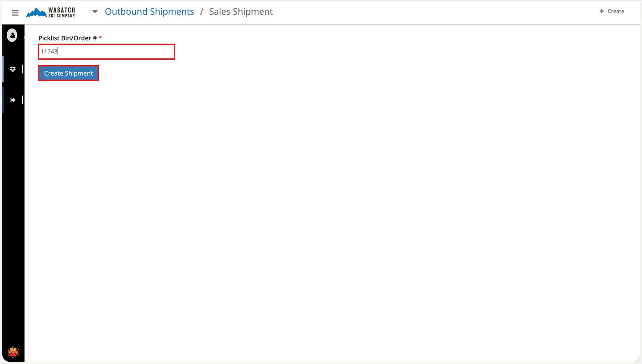Image resolution: width=642 pixels, height=364 pixels.
Task: Click the plus icon beside Create
Action: pos(601,11)
